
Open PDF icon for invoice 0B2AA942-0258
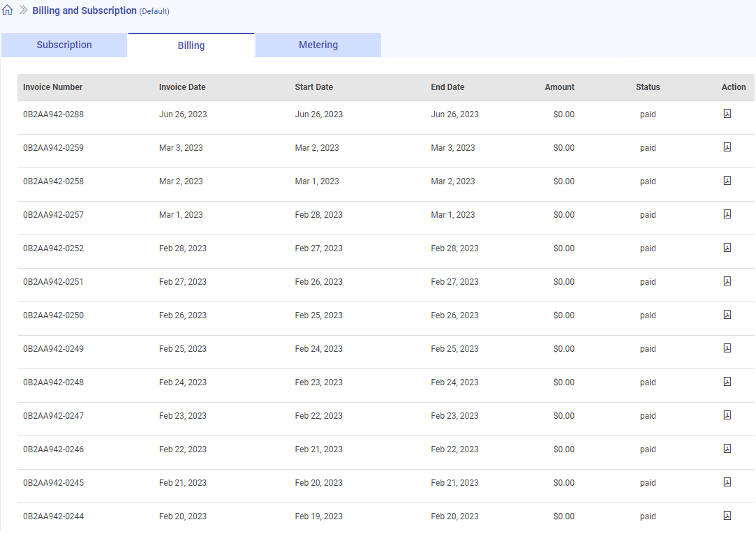pyautogui.click(x=727, y=181)
